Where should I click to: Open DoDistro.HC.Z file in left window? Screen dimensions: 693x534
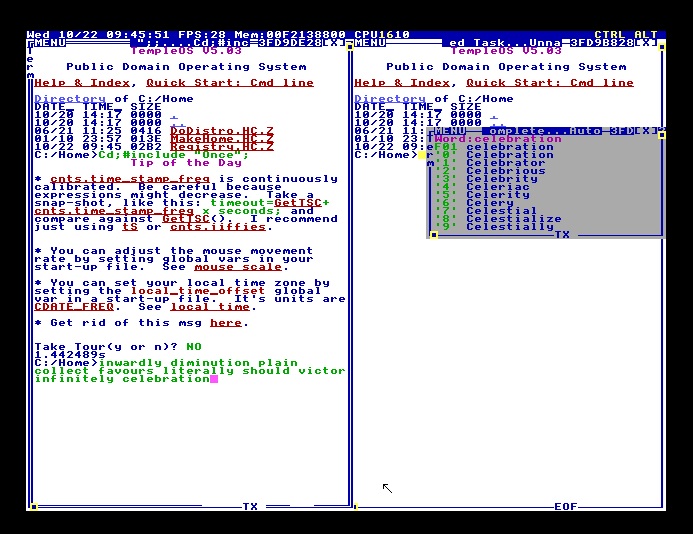point(222,131)
